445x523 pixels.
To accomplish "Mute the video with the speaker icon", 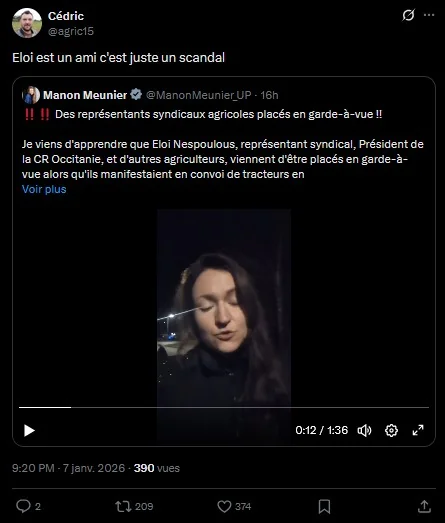I will pos(364,430).
